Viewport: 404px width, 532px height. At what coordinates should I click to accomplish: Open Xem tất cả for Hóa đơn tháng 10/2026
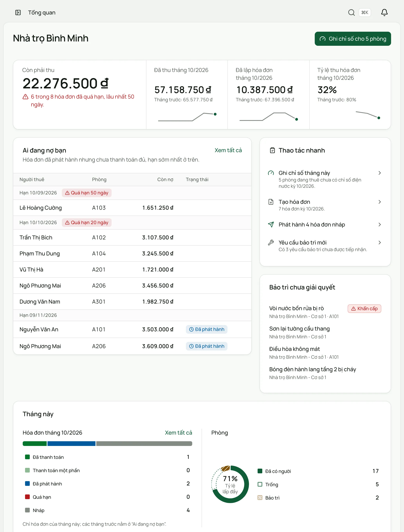click(178, 433)
